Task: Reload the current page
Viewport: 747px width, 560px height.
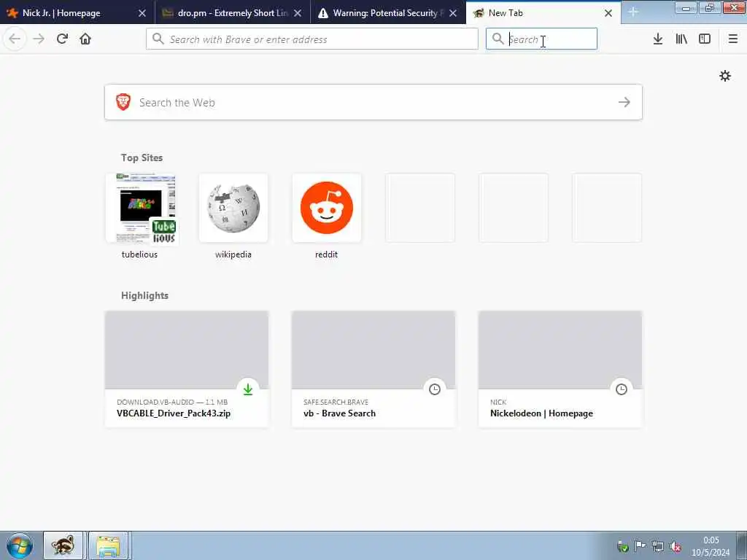Action: [63, 39]
